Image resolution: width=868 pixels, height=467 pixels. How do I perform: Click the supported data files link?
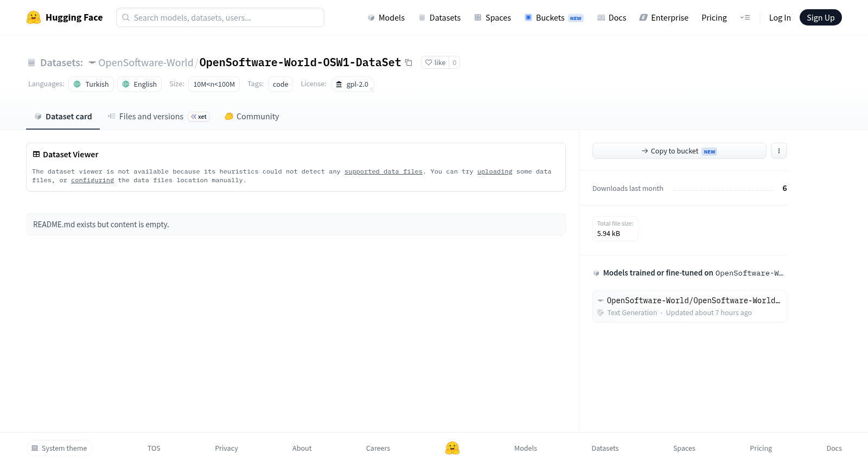pos(383,171)
